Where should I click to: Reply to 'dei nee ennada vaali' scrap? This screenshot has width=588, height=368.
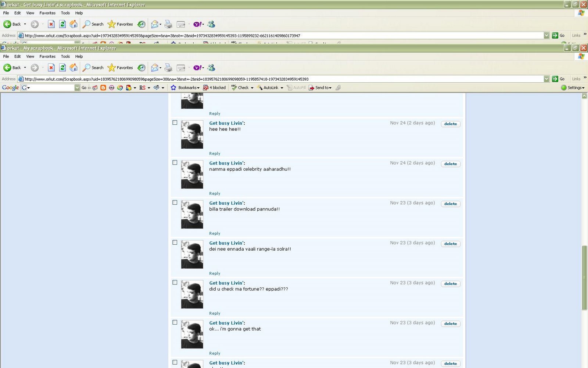coord(215,273)
